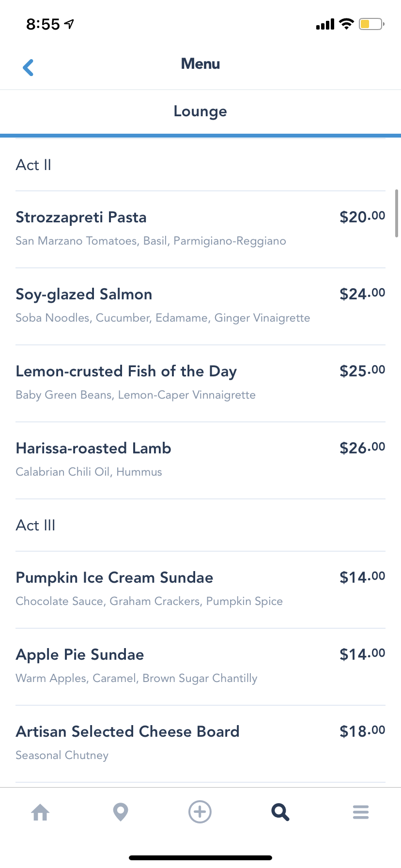
Task: Select Soy-glazed Salmon menu entry
Action: point(84,294)
